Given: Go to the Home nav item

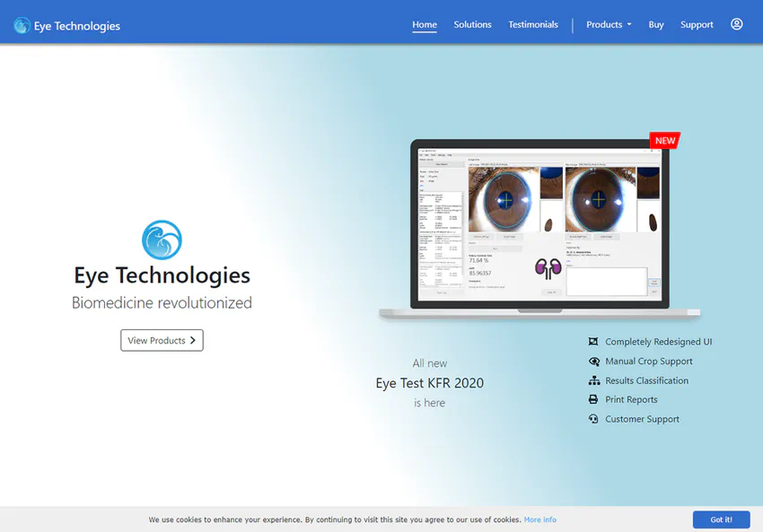Looking at the screenshot, I should (425, 25).
